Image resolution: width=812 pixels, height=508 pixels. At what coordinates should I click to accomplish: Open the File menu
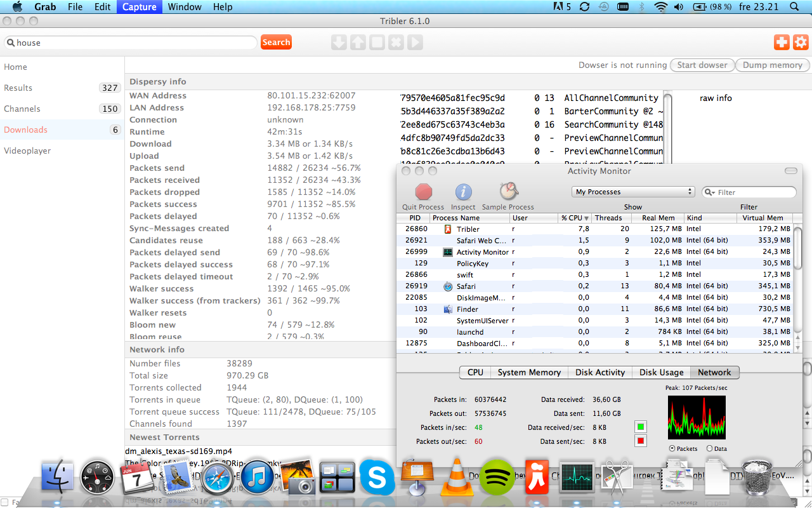point(75,7)
